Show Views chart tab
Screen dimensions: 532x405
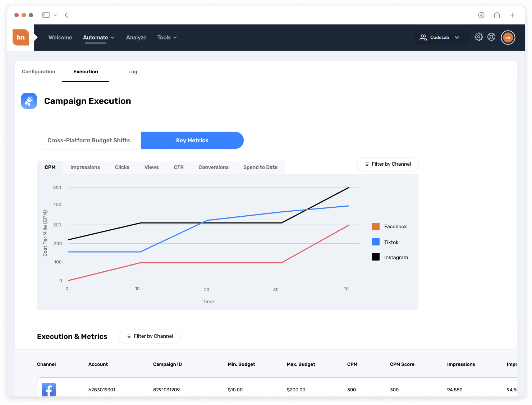(152, 167)
